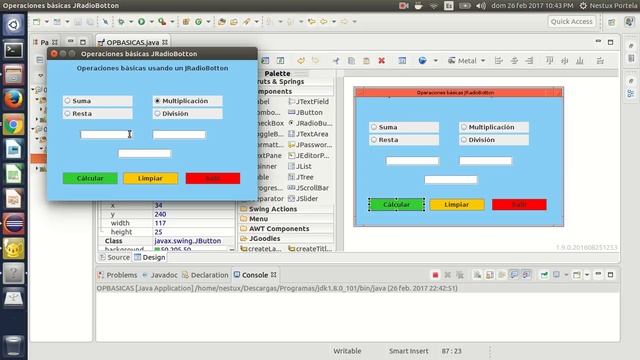Switch to the Source tab
640x360 pixels.
[115, 258]
